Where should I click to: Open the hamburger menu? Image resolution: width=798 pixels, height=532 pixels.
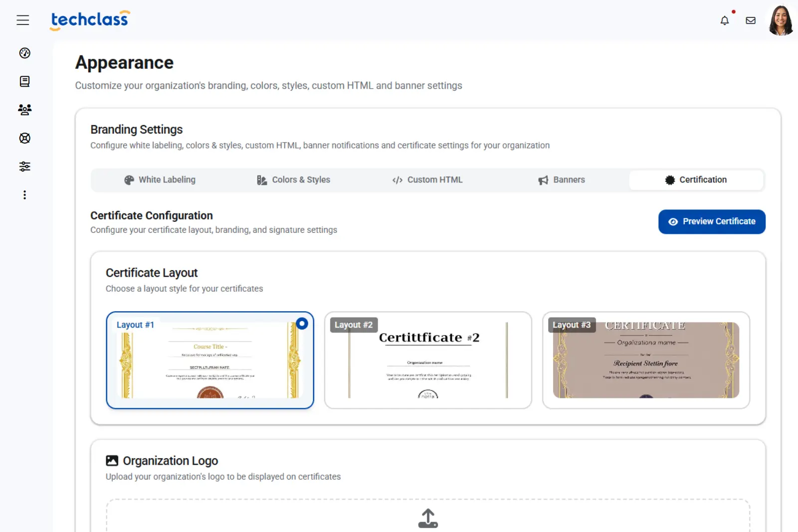tap(23, 20)
